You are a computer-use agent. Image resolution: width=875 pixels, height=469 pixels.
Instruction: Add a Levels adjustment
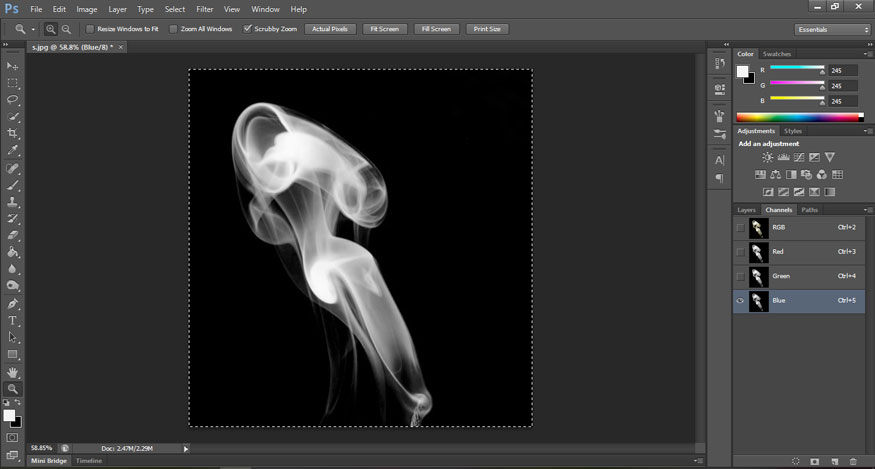[783, 157]
